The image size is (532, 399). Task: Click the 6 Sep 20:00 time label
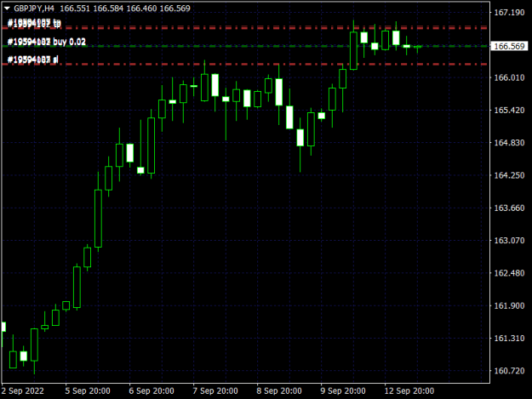point(152,390)
